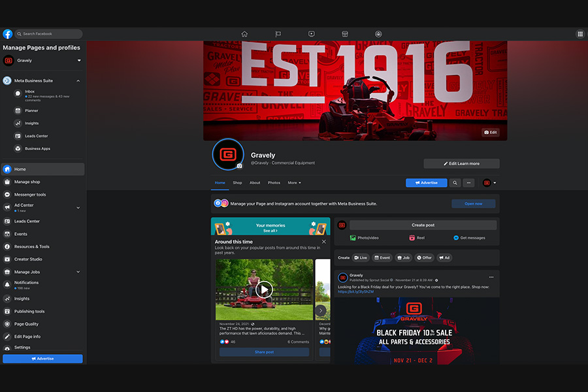Image resolution: width=588 pixels, height=392 pixels.
Task: Create a Reel
Action: pos(417,238)
